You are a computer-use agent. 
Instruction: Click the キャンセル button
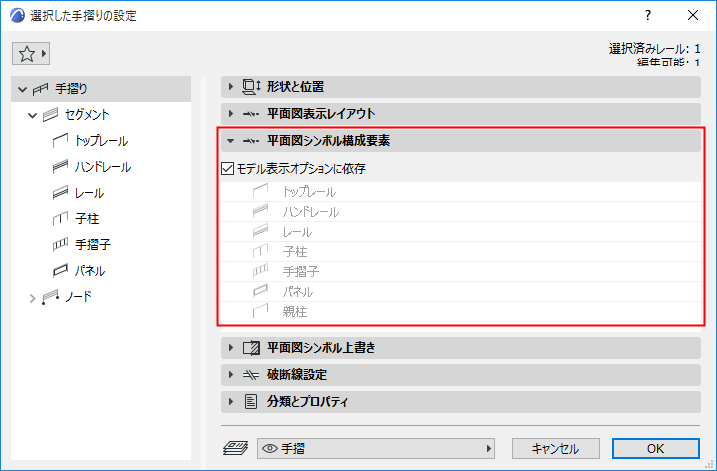(x=556, y=449)
